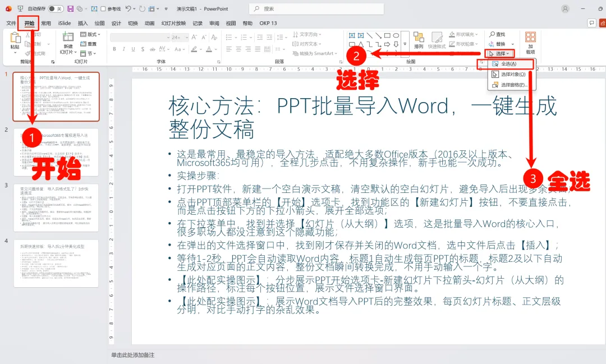The height and width of the screenshot is (364, 606).
Task: Switch to the Animations (动画) tab
Action: [x=150, y=23]
